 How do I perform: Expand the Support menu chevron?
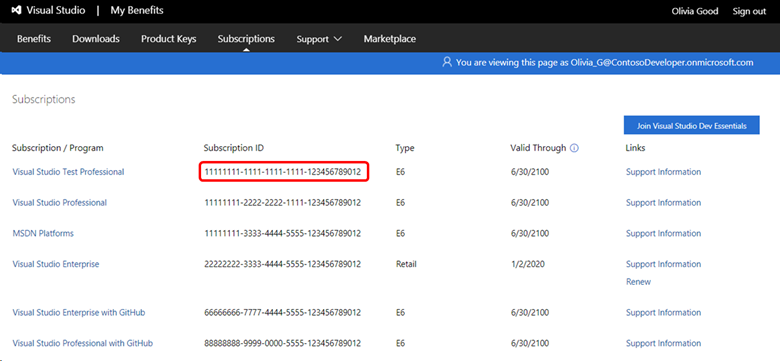tap(337, 39)
